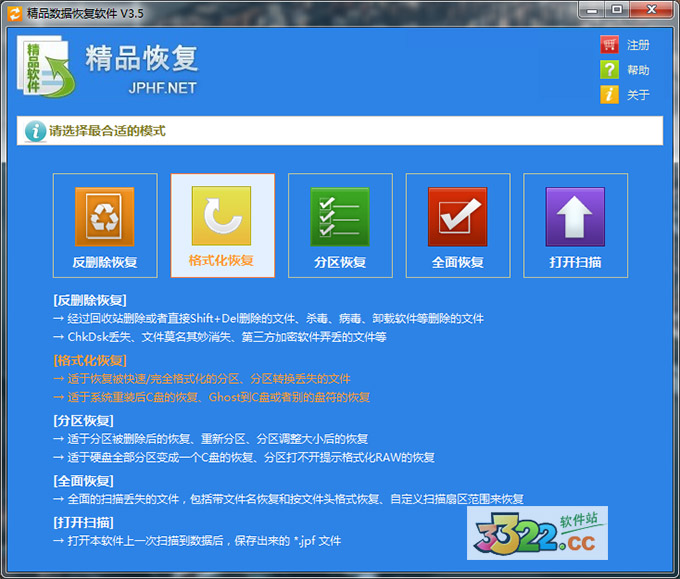This screenshot has width=680, height=579.
Task: Click the [分区恢复] heading
Action: 83,421
